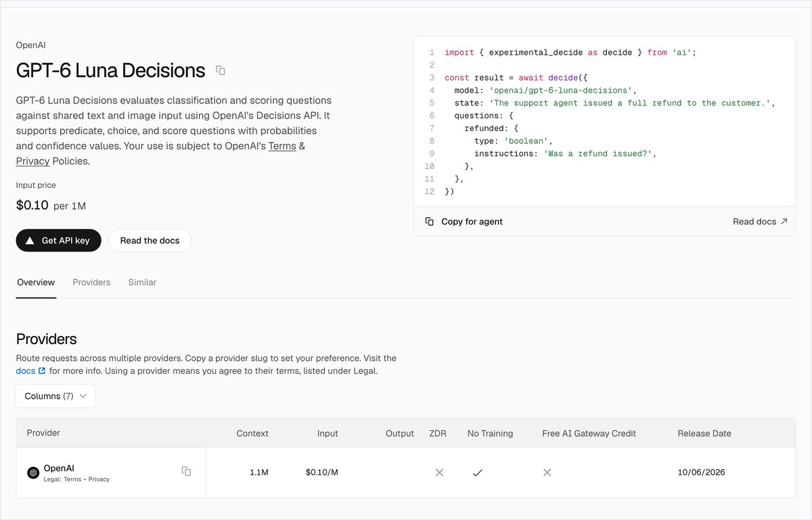
Task: Switch to the Overview tab
Action: point(36,283)
